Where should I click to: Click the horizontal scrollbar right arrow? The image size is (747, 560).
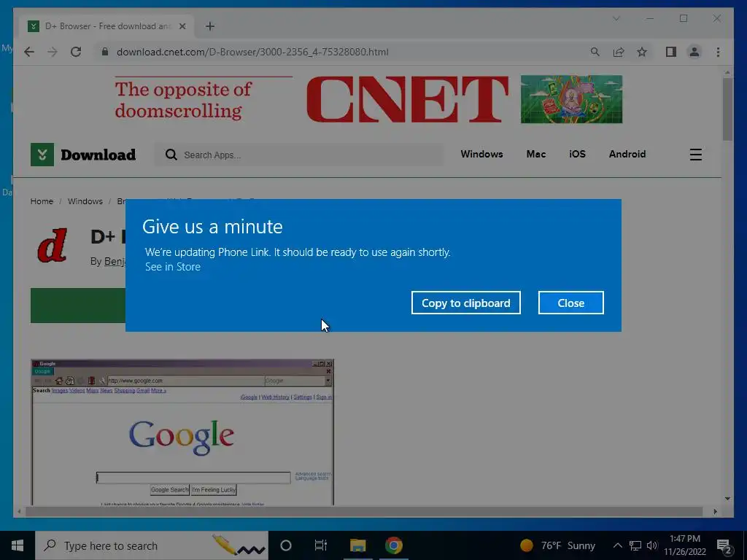pyautogui.click(x=715, y=511)
